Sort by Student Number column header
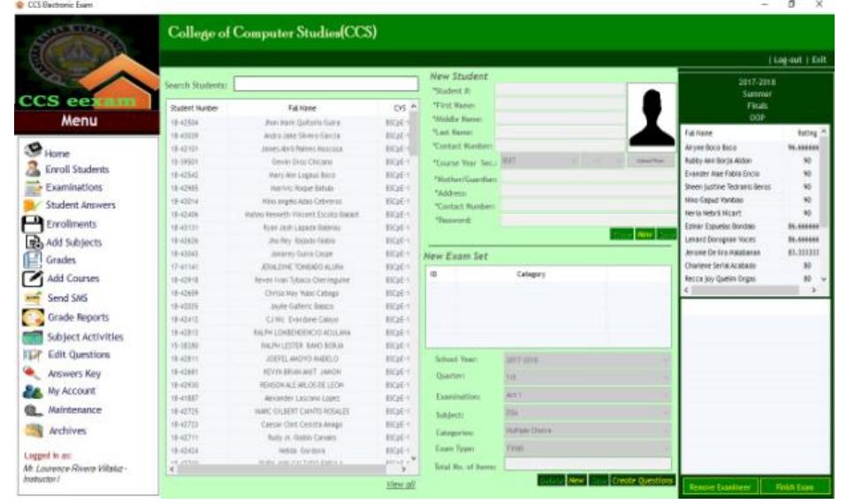Image resolution: width=847 pixels, height=504 pixels. click(195, 108)
